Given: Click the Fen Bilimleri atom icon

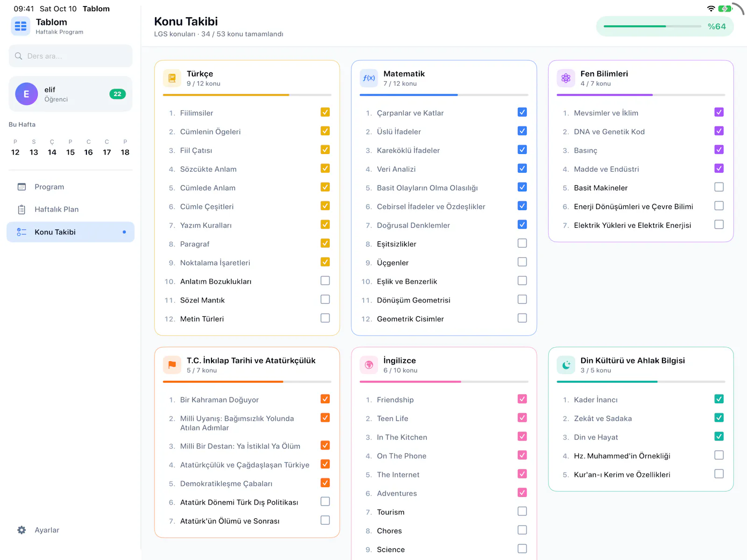Looking at the screenshot, I should 566,78.
